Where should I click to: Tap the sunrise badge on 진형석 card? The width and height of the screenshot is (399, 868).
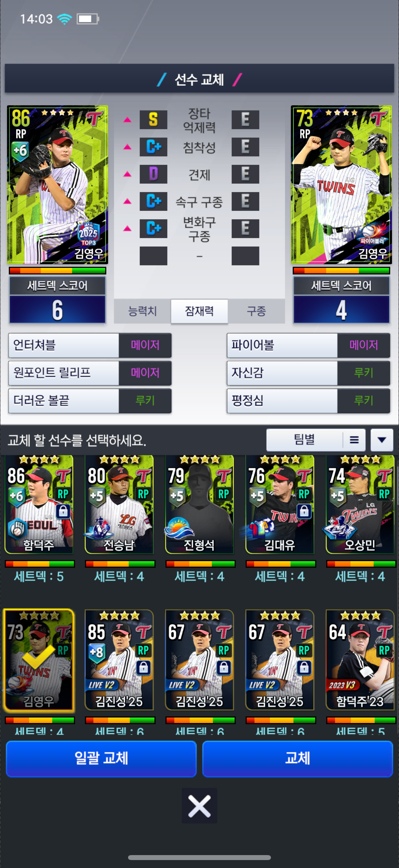(x=179, y=528)
